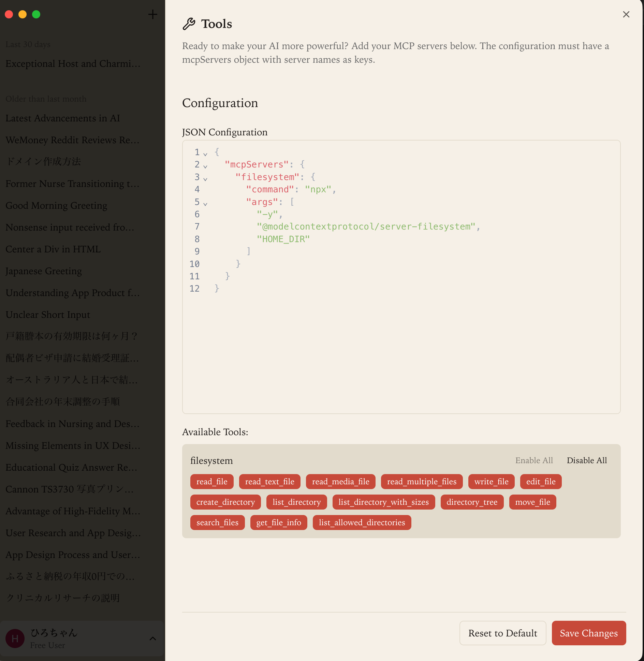
Task: Collapse the mcpServers fold arrow on line 2
Action: click(205, 166)
